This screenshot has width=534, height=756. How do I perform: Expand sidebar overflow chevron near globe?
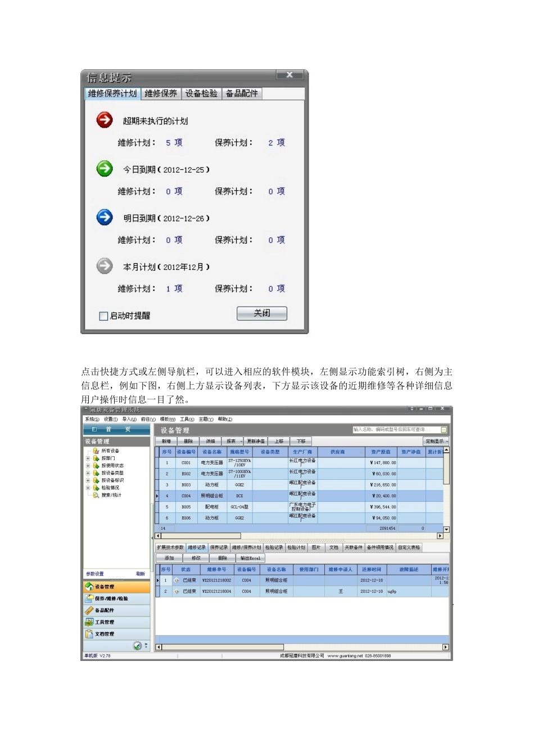(146, 645)
